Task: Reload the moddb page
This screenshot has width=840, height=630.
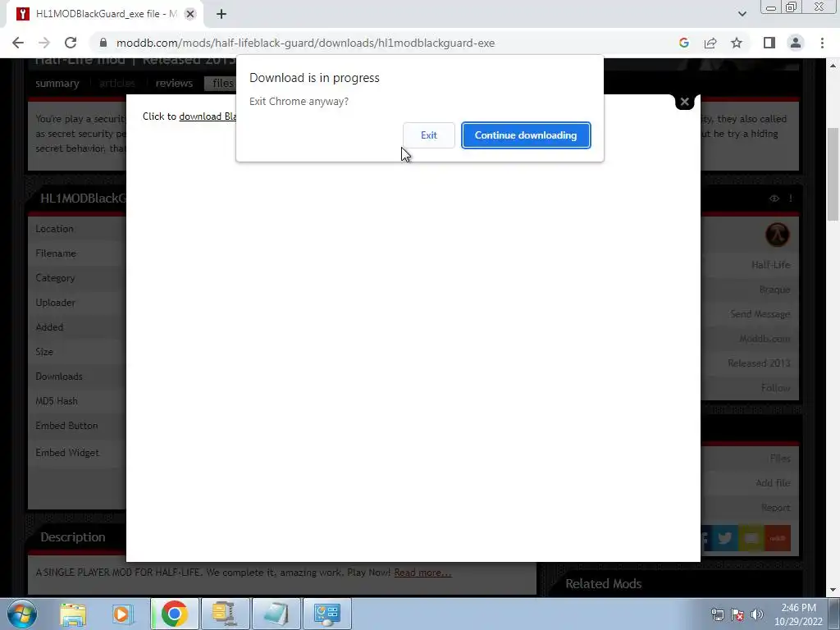Action: pos(71,43)
